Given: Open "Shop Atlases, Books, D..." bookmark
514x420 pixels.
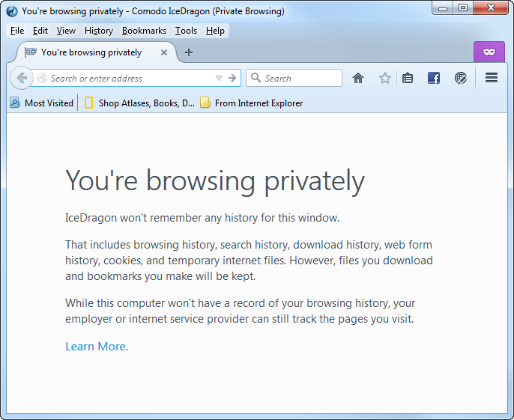Looking at the screenshot, I should [139, 103].
